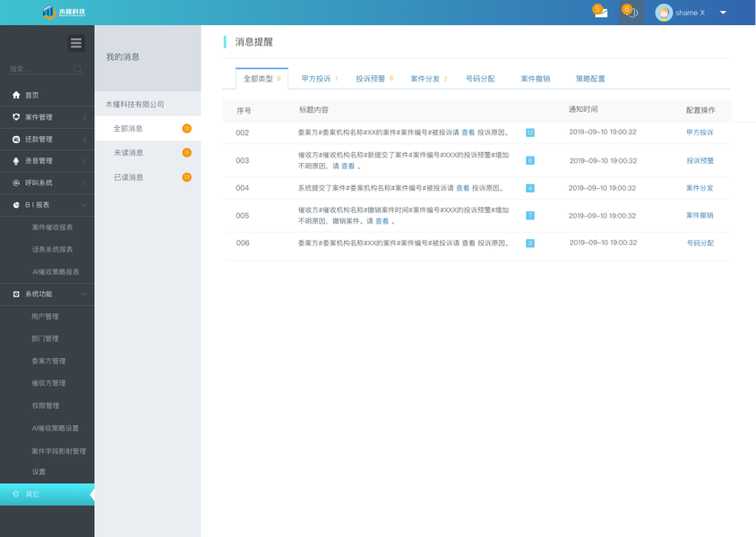Click the pie chart icon beside BI报表
The height and width of the screenshot is (537, 756).
(16, 205)
